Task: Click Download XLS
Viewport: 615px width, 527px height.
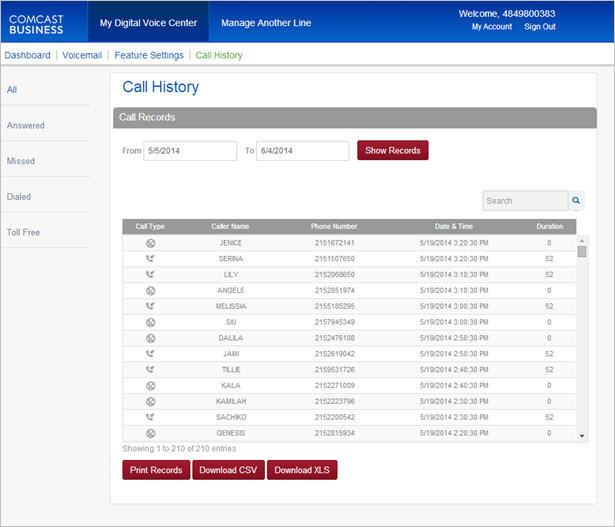Action: click(x=302, y=470)
